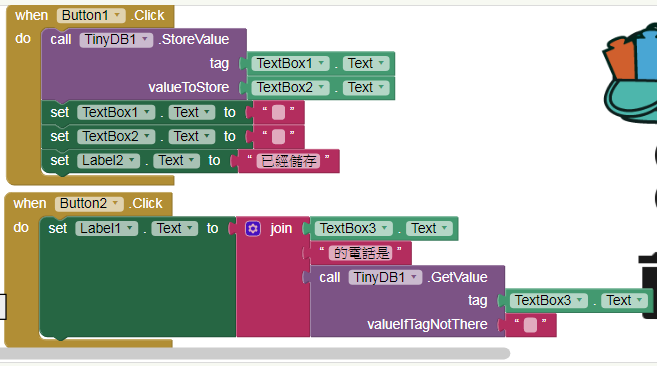Open the TextBox3 dropdown in the join block
The image size is (657, 366).
pyautogui.click(x=354, y=229)
